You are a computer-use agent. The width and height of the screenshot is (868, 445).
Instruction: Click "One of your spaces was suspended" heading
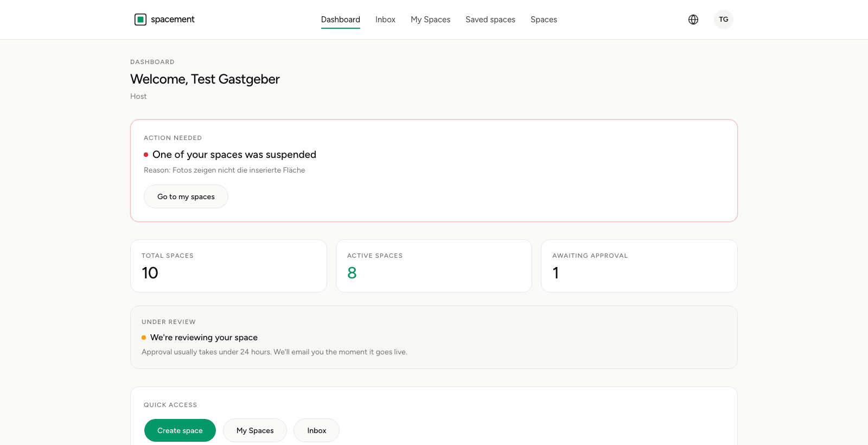234,155
